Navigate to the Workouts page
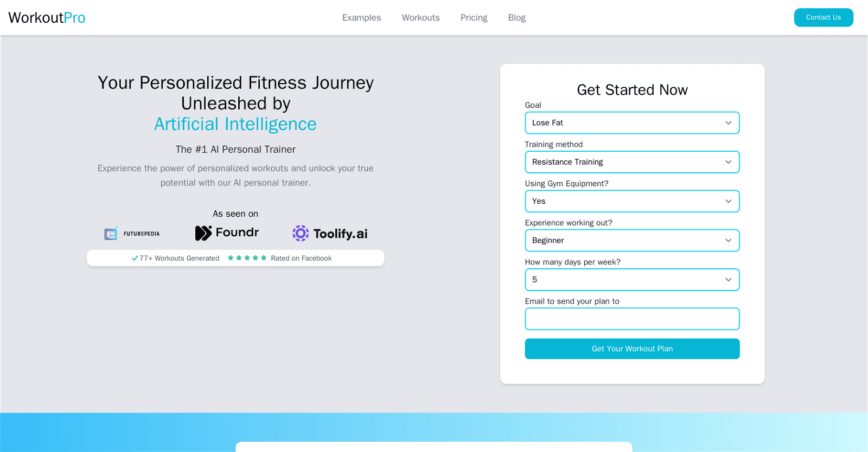Viewport: 868px width, 452px height. 420,17
